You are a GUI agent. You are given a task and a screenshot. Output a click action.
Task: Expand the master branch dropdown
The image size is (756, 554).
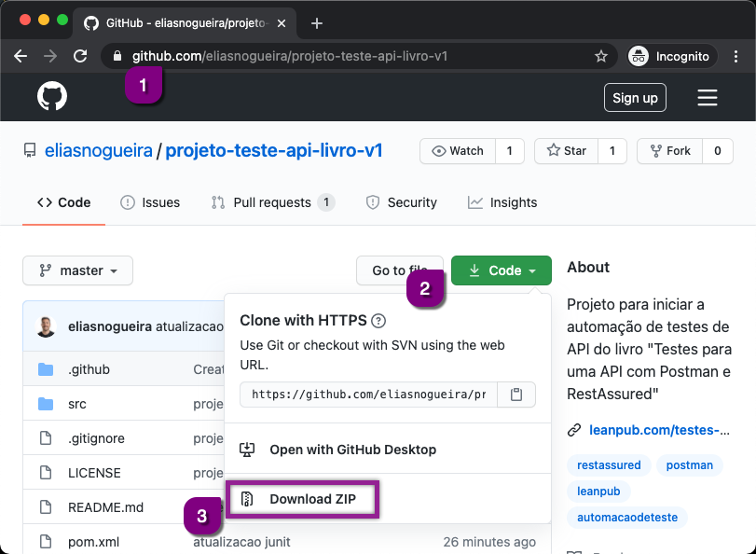click(x=77, y=270)
